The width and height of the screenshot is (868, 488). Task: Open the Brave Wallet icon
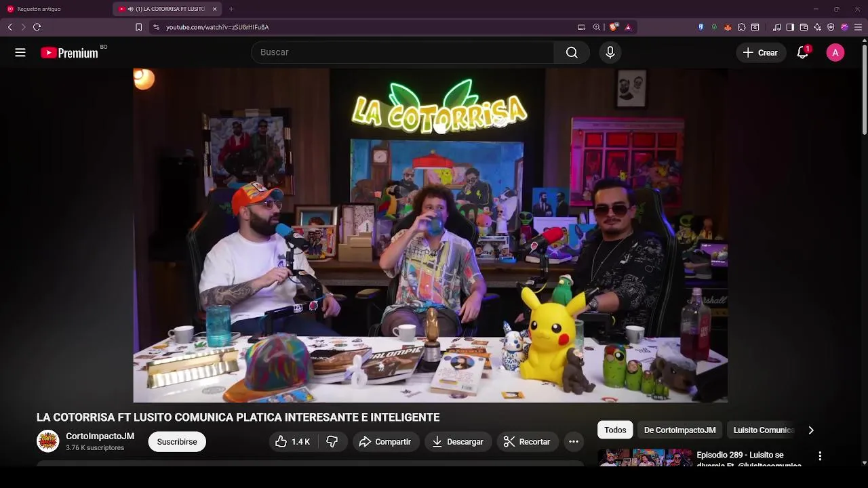(804, 27)
